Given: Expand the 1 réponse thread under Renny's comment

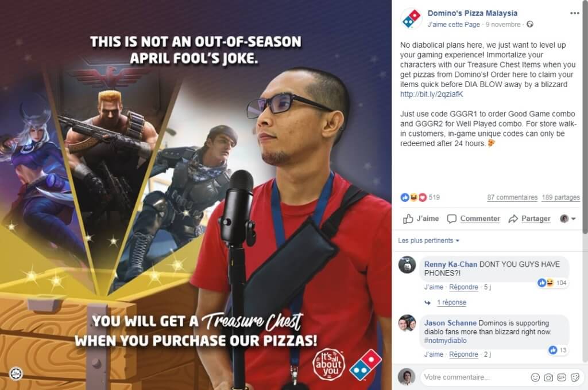Looking at the screenshot, I should point(451,302).
